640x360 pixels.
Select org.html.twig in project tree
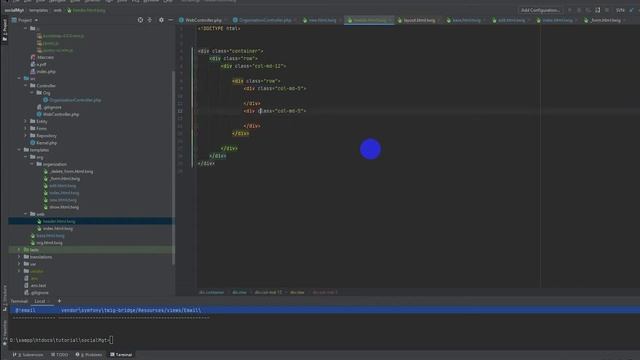coord(49,243)
